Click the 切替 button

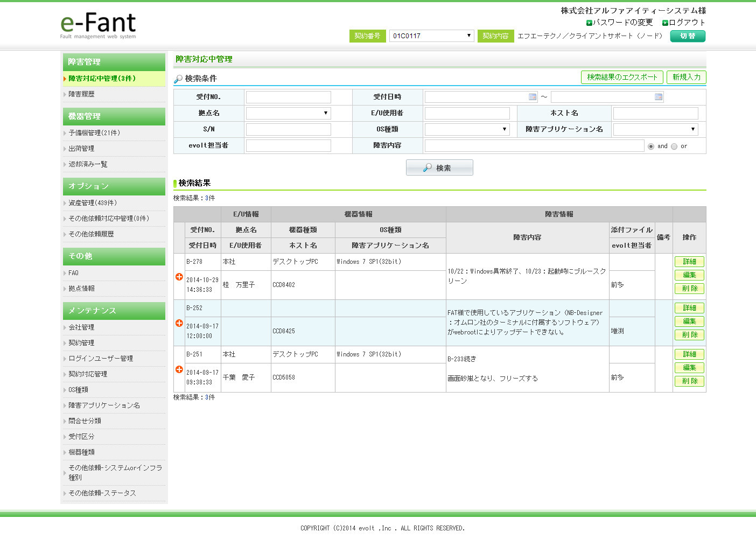(688, 36)
